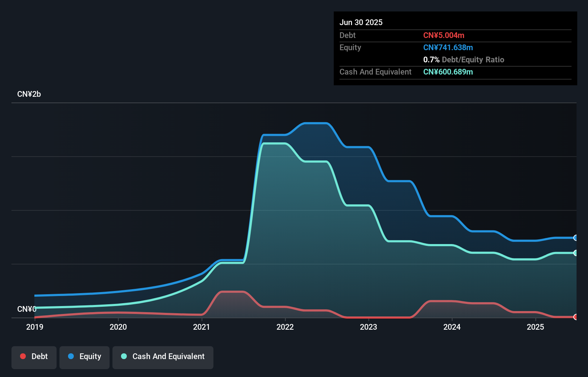Click the blue Equity endpoint marker
The height and width of the screenshot is (377, 588).
[x=575, y=238]
